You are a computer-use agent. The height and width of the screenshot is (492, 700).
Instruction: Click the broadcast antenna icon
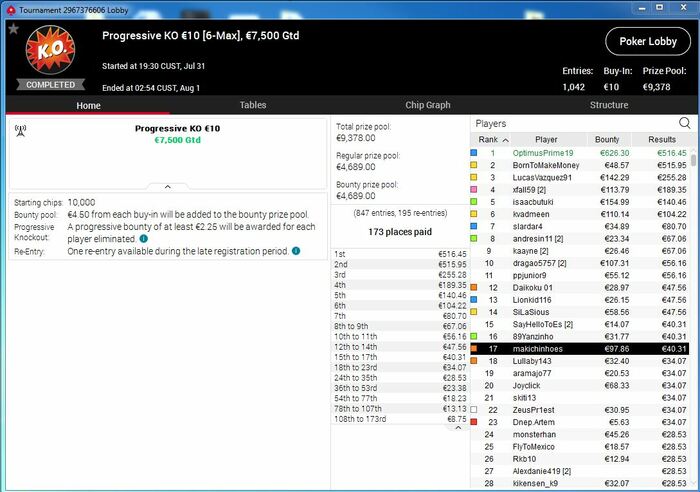point(21,131)
